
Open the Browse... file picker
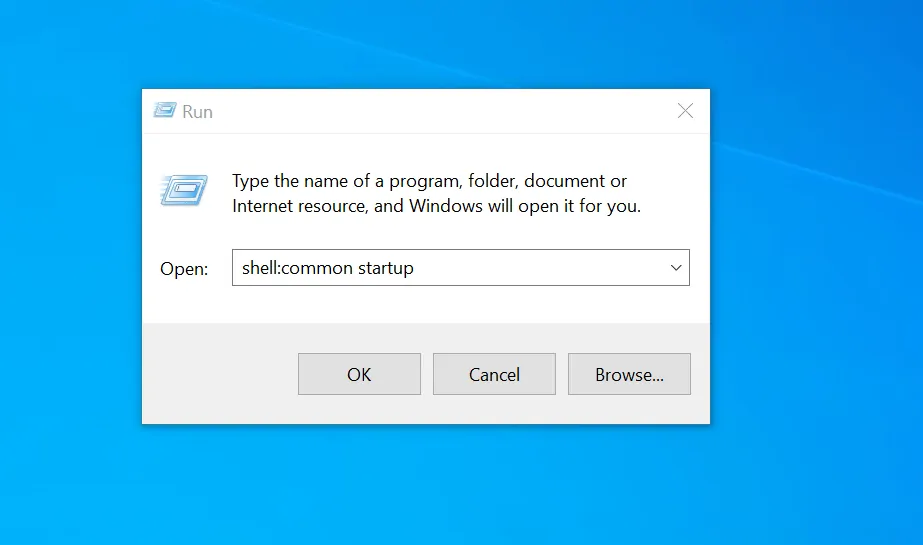(629, 374)
